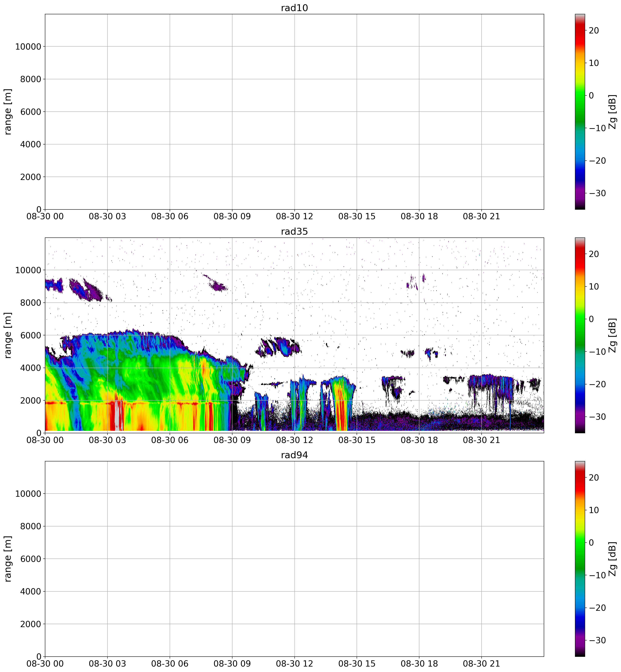The width and height of the screenshot is (621, 672).
Task: Click the rad10 y-axis tick label 10000
Action: click(x=28, y=47)
